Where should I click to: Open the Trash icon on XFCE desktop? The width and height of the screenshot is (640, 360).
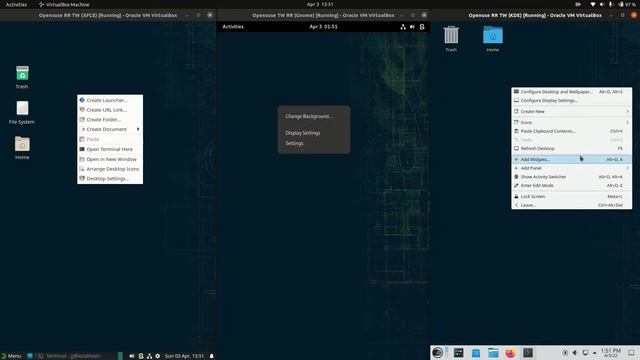point(22,73)
